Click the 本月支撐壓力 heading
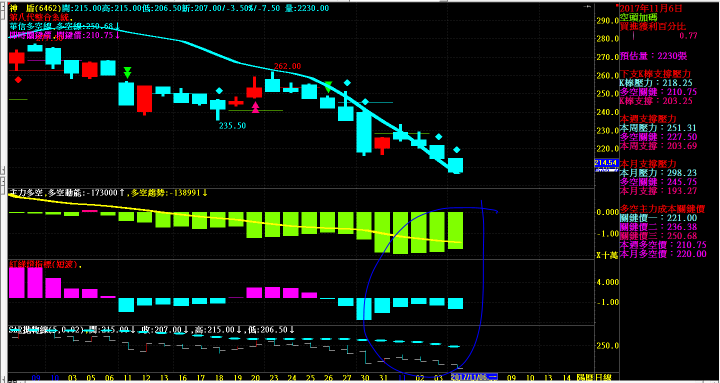Screen dimensions: 720x383 (647, 164)
